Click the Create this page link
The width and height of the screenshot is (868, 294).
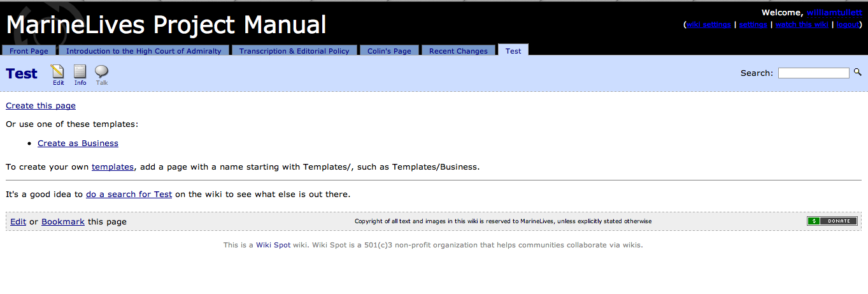point(41,106)
